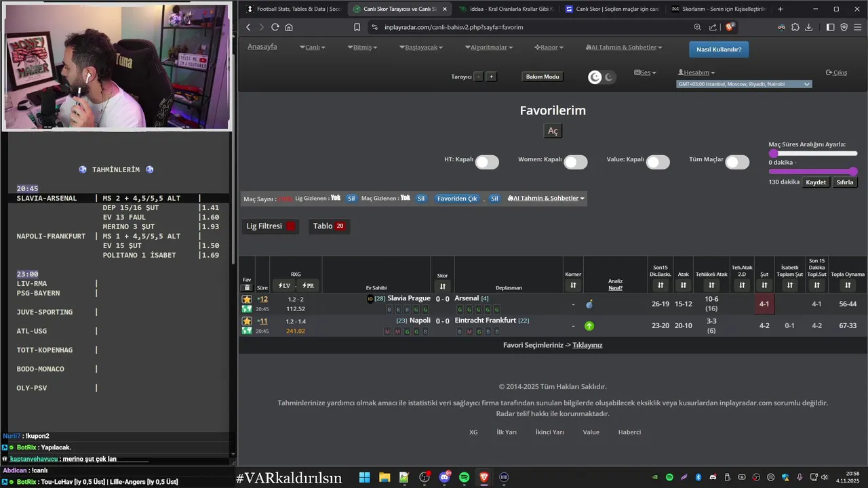The height and width of the screenshot is (488, 868).
Task: Toggle Tüm Maçlar switch
Action: point(737,162)
